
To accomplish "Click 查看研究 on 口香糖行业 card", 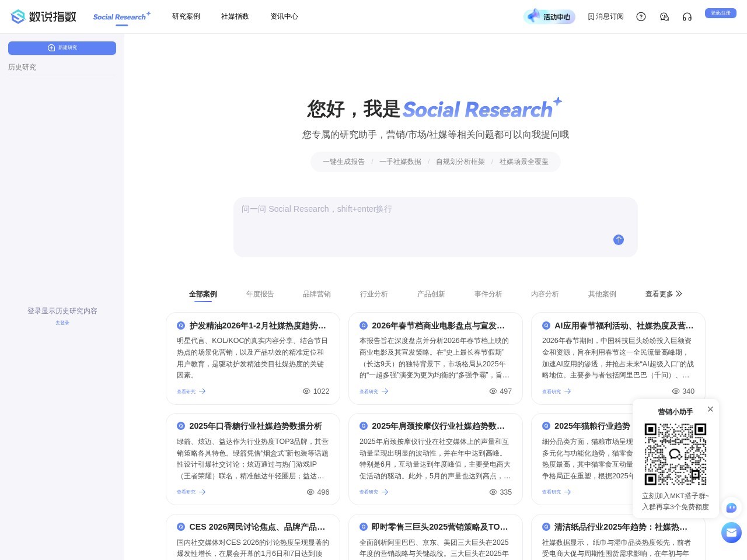I will [x=191, y=492].
